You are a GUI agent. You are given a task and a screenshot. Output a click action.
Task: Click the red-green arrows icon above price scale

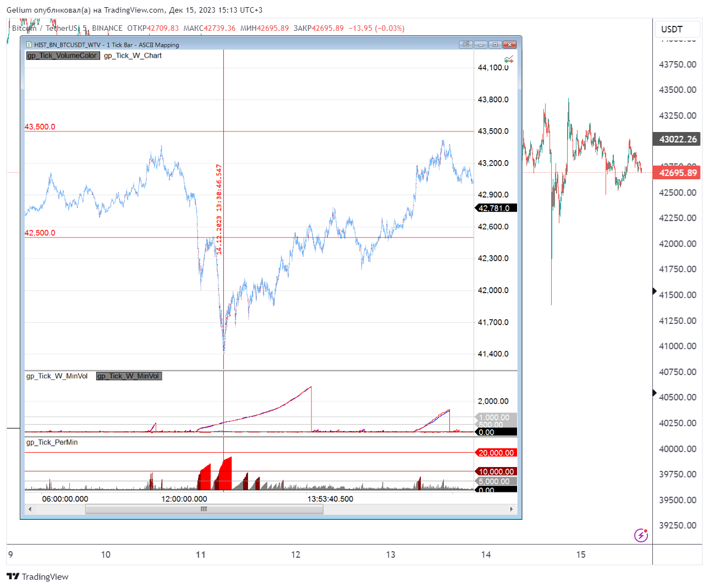[x=509, y=59]
